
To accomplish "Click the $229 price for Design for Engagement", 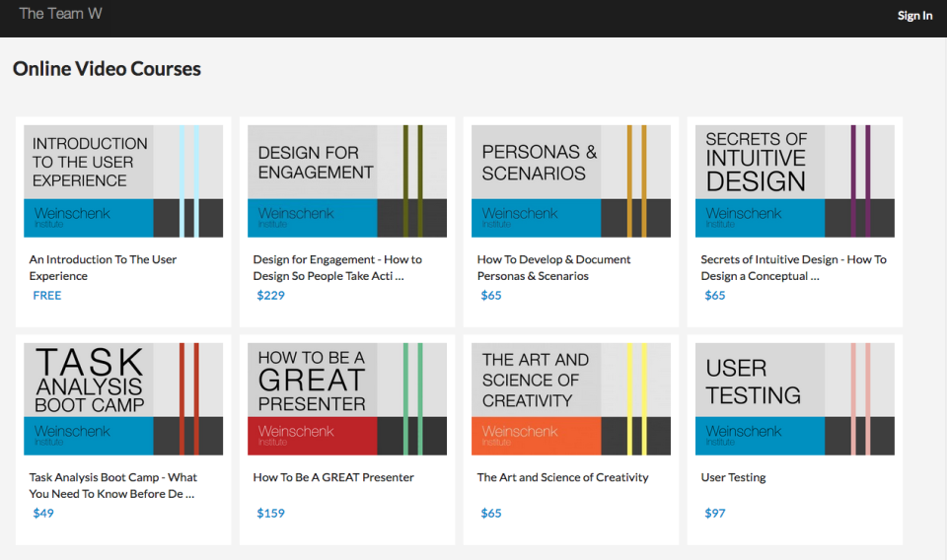I will [270, 295].
